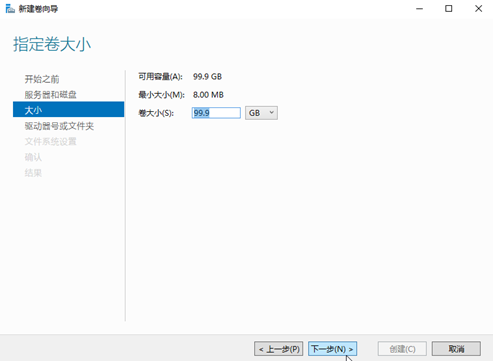Focus the 卷大小 input containing 99.9
493x361 pixels.
[216, 113]
